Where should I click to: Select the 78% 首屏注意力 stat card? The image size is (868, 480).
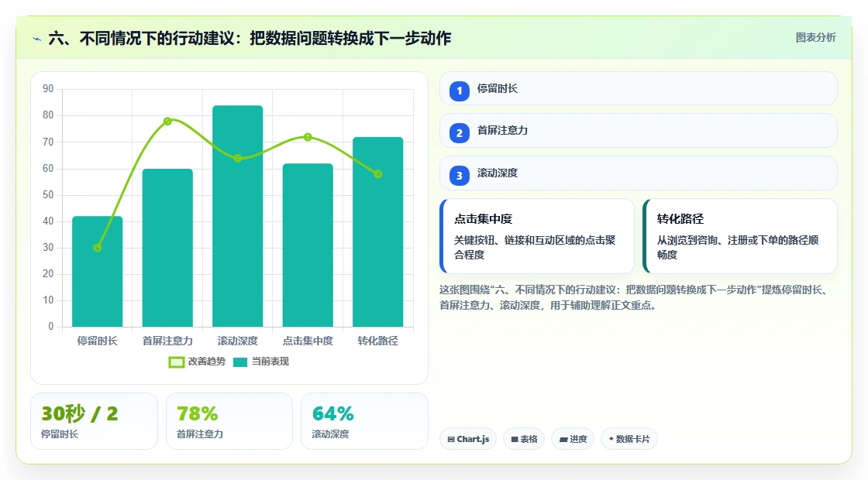point(229,421)
